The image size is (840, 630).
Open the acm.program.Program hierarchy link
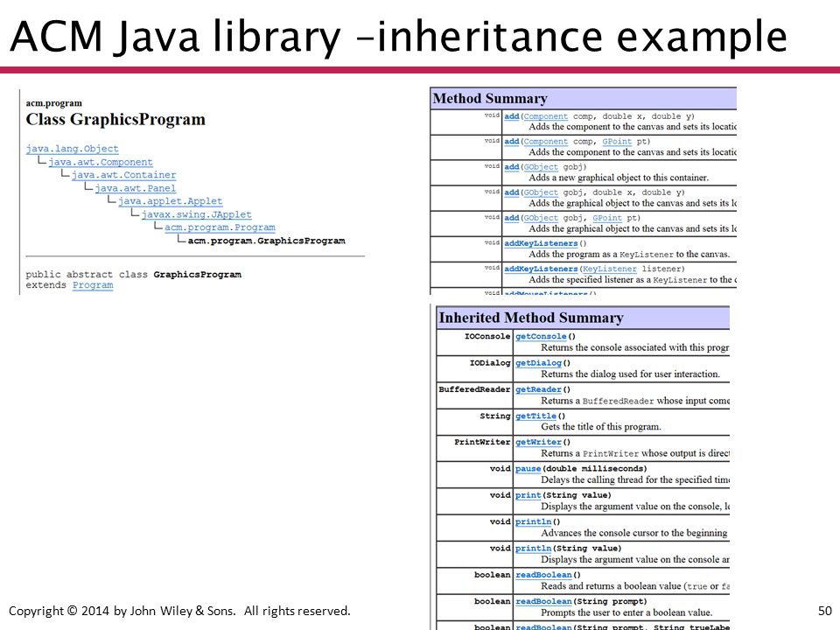click(220, 227)
